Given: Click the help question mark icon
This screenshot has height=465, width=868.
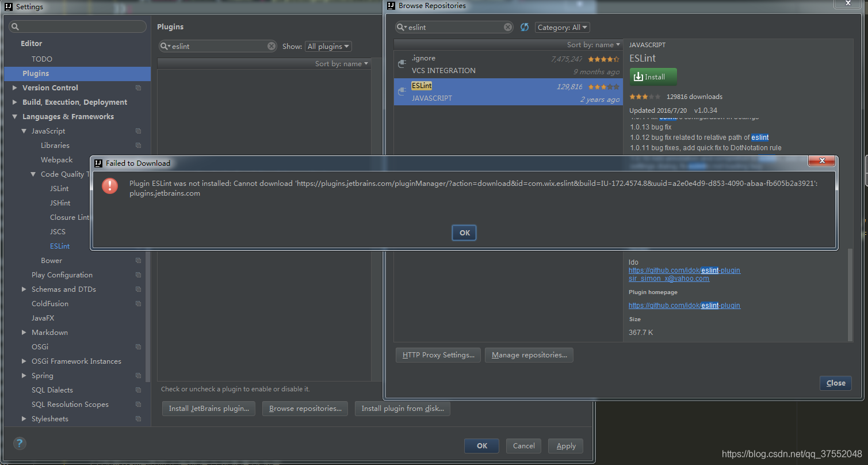Looking at the screenshot, I should click(20, 443).
